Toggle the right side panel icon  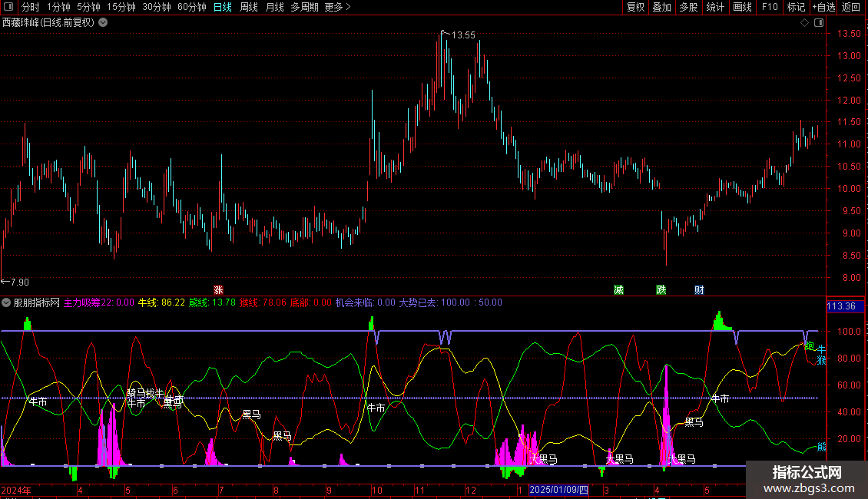819,23
